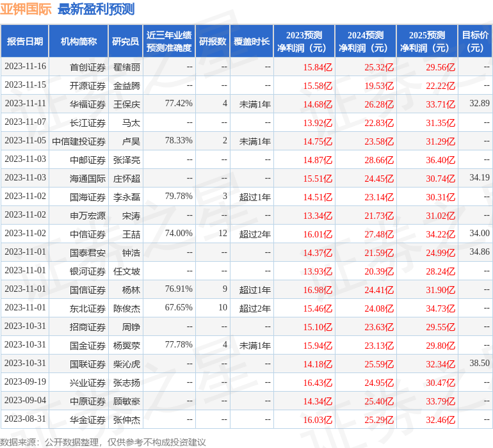Click the 79.78% accuracy value
The image size is (493, 448).
pos(179,196)
